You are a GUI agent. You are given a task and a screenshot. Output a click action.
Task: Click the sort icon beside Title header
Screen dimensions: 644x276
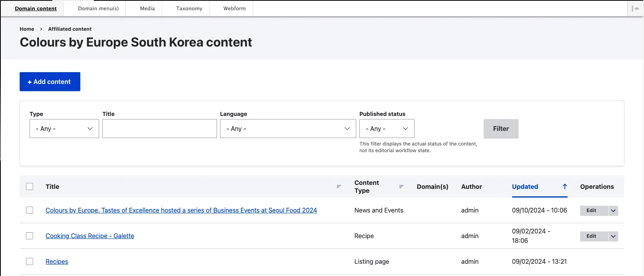point(339,186)
